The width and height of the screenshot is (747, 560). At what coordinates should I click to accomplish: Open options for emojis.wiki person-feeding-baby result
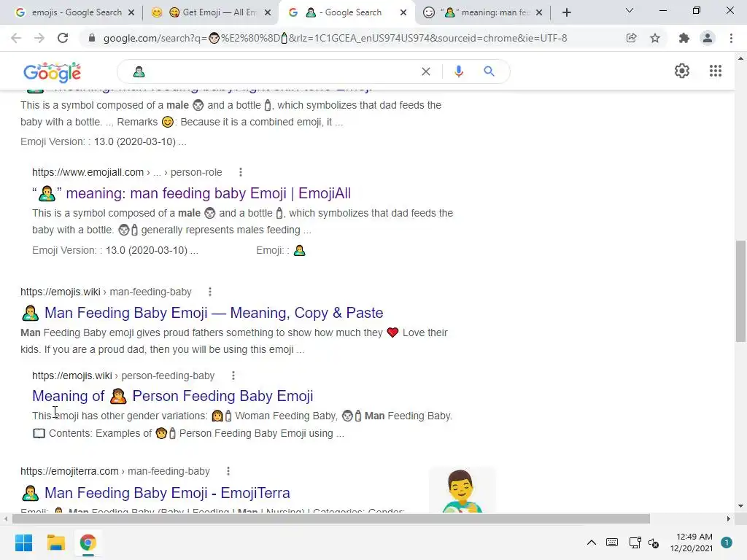pyautogui.click(x=233, y=376)
